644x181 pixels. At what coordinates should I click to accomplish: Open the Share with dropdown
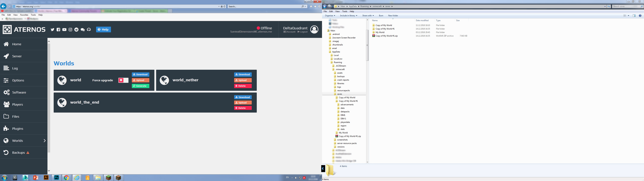click(x=368, y=15)
